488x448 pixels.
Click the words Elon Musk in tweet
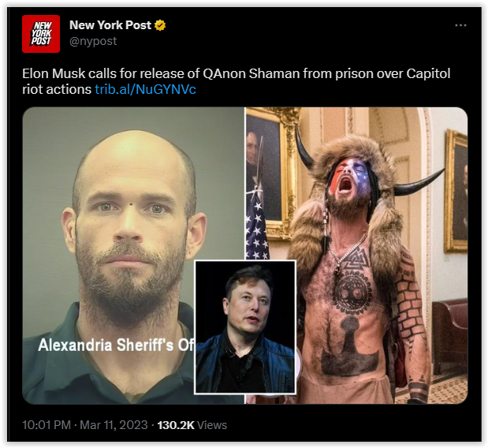54,74
